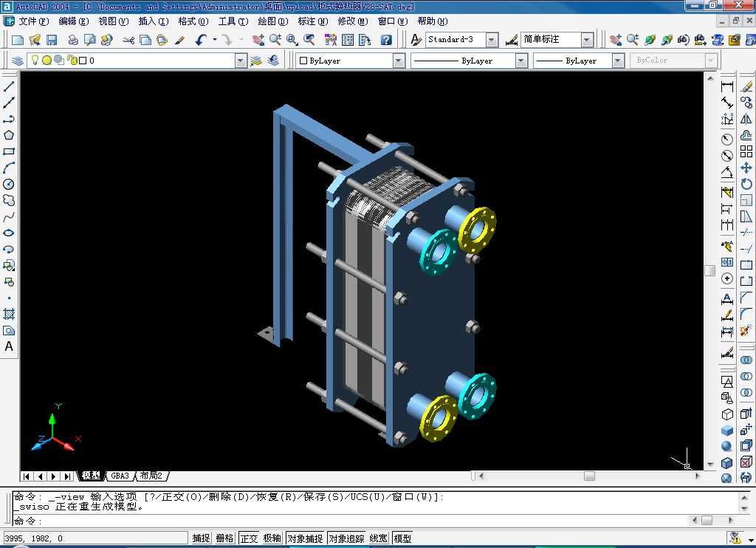Select the Box solid tool
Viewport: 756px width, 548px height.
727,431
